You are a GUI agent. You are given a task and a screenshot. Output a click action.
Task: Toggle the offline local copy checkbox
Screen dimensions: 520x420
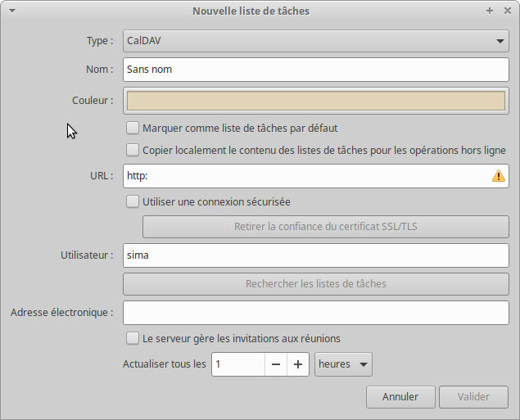132,150
